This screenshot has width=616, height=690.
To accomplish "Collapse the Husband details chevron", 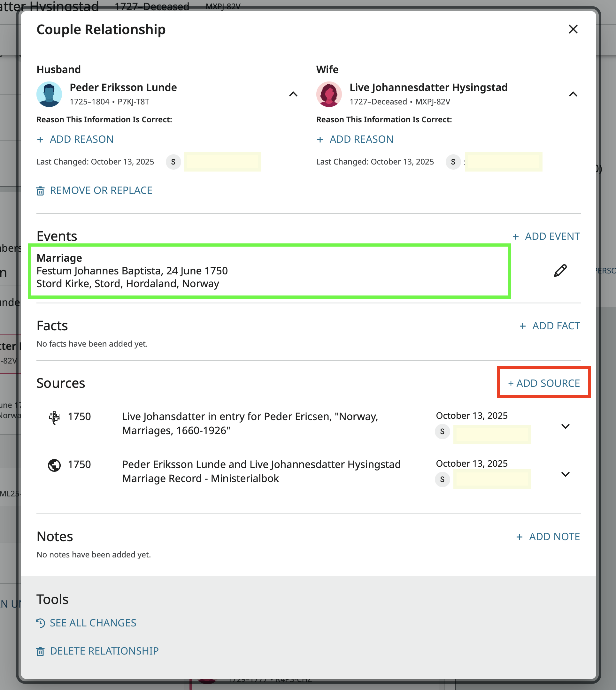I will (x=293, y=94).
